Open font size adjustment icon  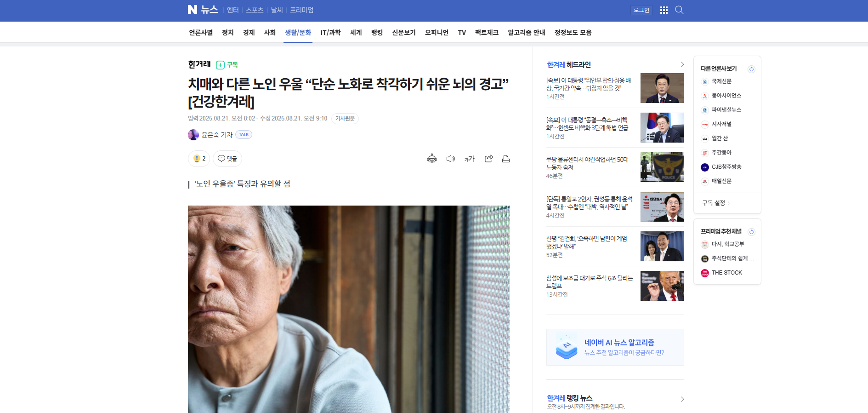tap(469, 159)
